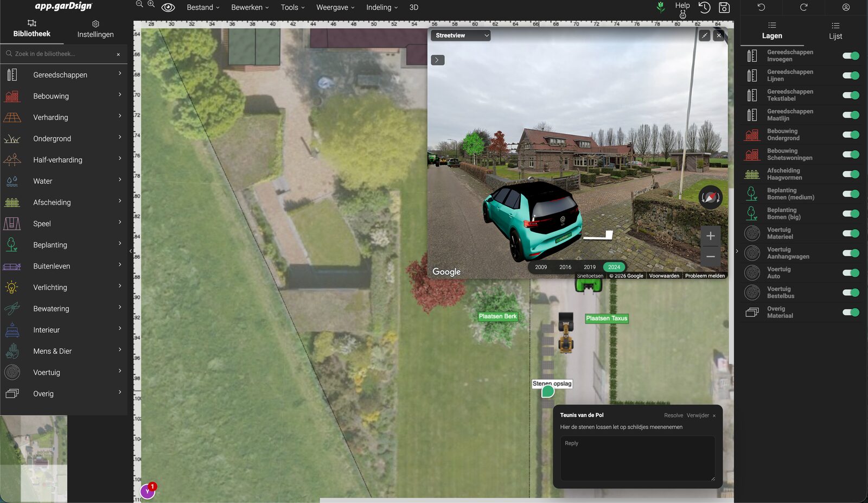Click the green plant icon in top bar
The width and height of the screenshot is (868, 503).
[661, 7]
